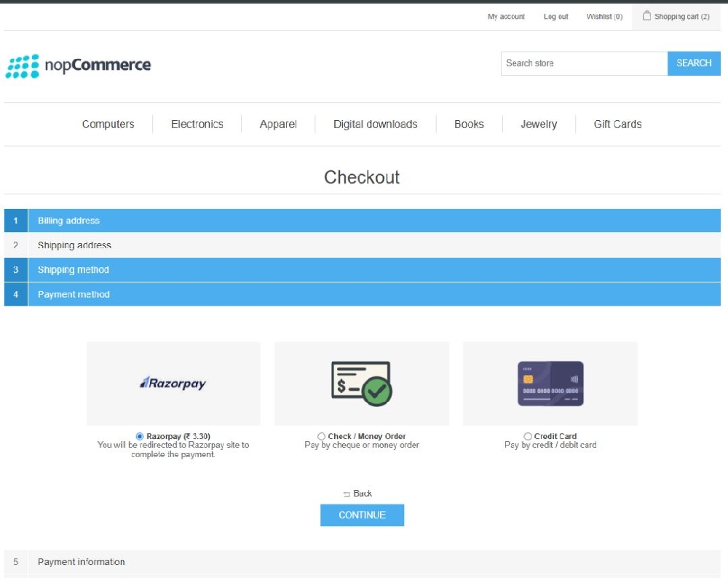This screenshot has width=728, height=578.
Task: Click the back arrow icon
Action: (347, 494)
